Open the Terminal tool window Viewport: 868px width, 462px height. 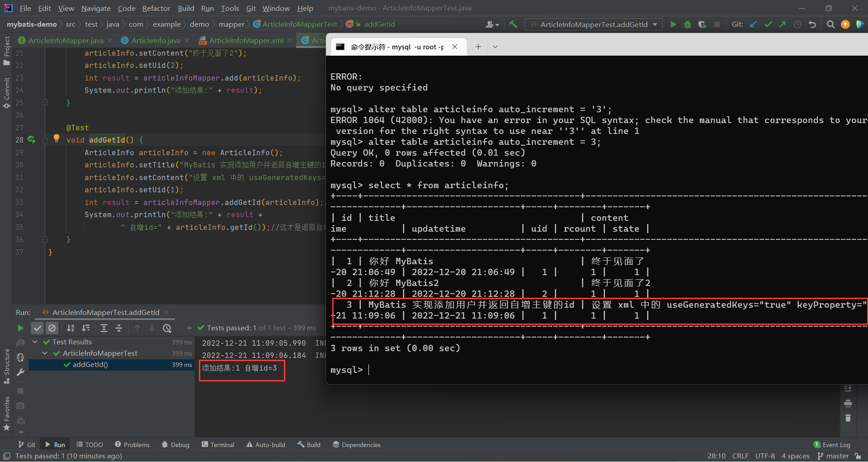pyautogui.click(x=218, y=445)
